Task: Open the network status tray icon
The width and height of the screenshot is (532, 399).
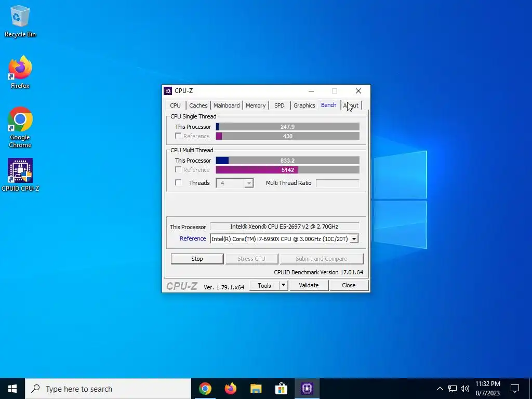Action: tap(453, 389)
